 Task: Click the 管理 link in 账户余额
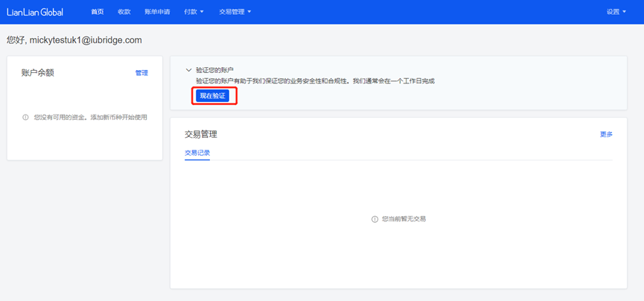141,73
